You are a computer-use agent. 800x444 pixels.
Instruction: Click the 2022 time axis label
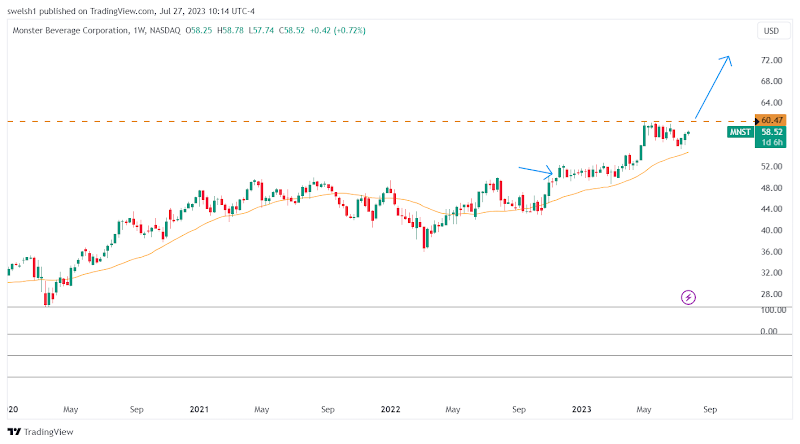(x=390, y=409)
